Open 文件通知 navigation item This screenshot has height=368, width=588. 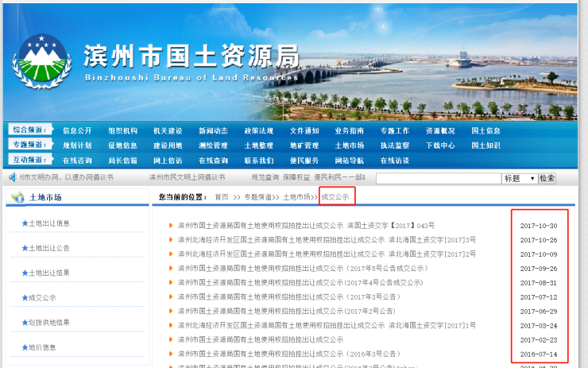[x=304, y=130]
